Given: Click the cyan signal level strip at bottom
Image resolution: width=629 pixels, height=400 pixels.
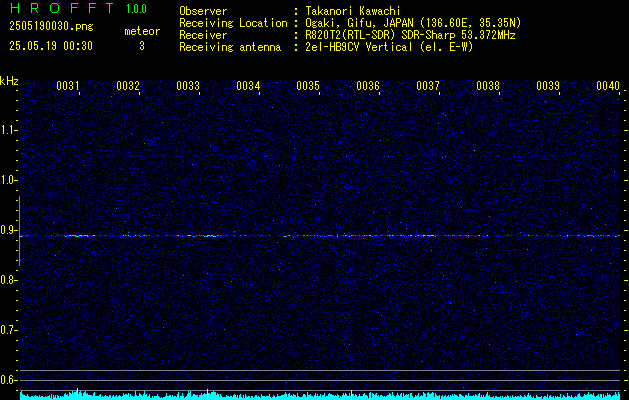Looking at the screenshot, I should (x=320, y=396).
